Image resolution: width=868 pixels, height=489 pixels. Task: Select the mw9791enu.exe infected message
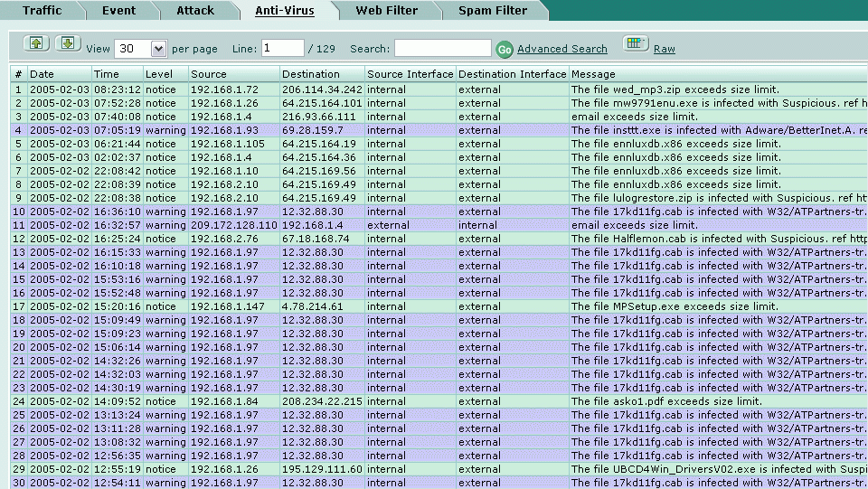pyautogui.click(x=719, y=103)
